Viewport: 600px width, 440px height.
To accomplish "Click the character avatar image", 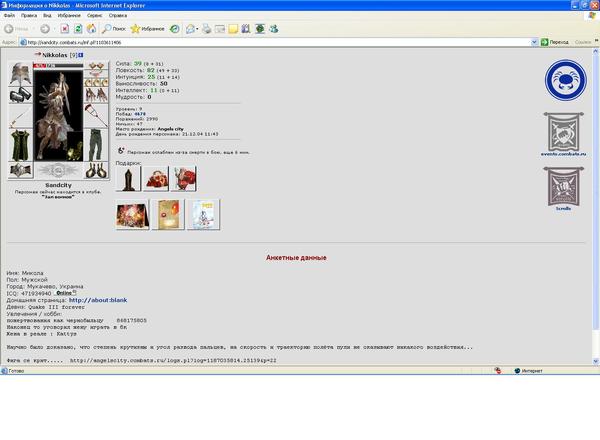I will click(58, 115).
